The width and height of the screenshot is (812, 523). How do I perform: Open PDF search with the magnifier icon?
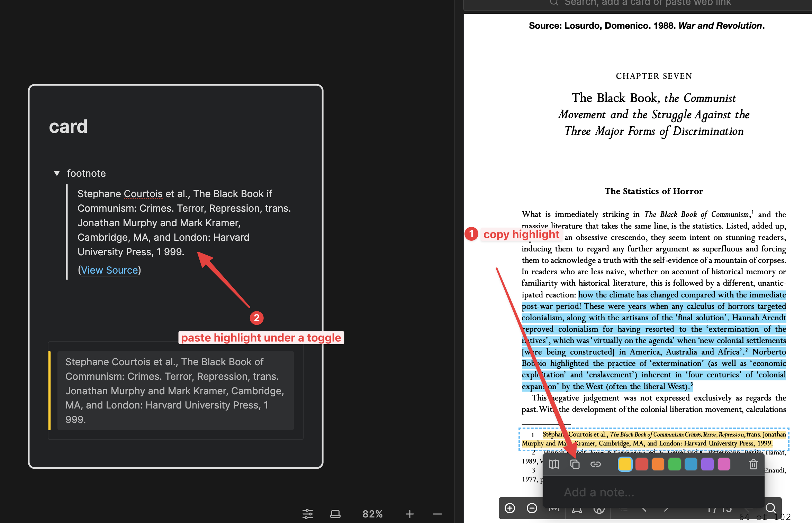(771, 508)
